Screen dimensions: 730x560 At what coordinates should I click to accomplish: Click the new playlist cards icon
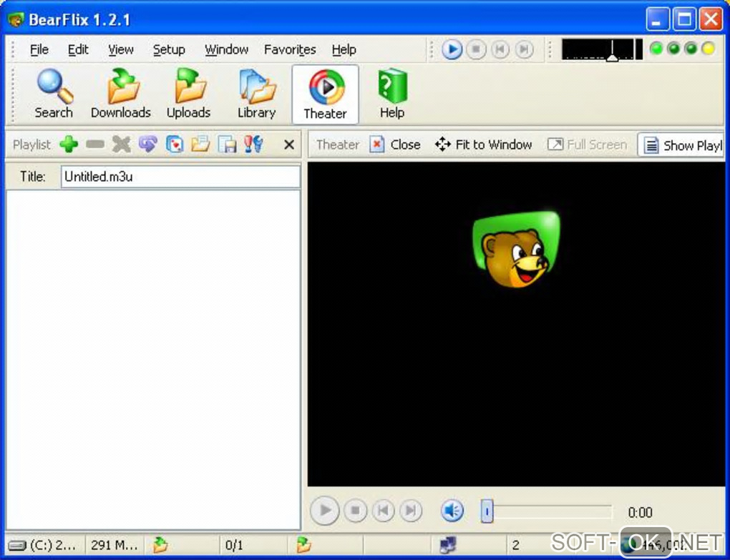coord(175,144)
